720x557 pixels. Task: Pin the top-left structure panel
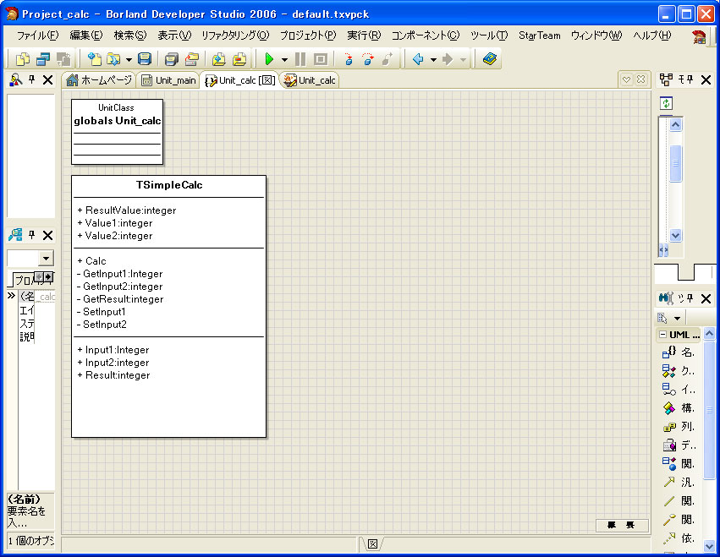(x=31, y=80)
